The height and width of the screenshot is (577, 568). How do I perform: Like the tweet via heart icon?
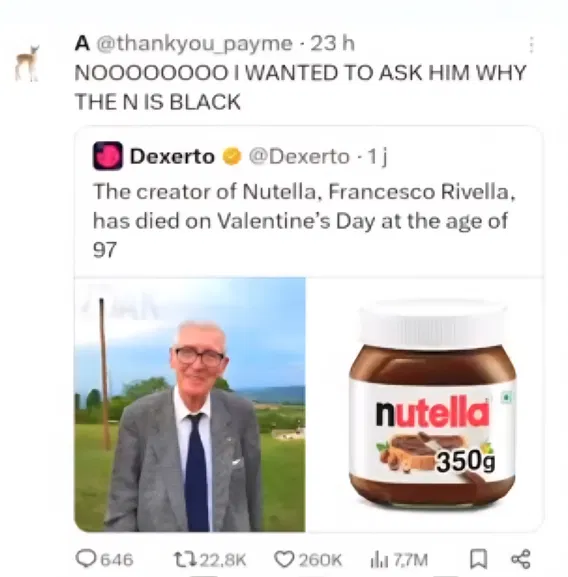(x=284, y=559)
